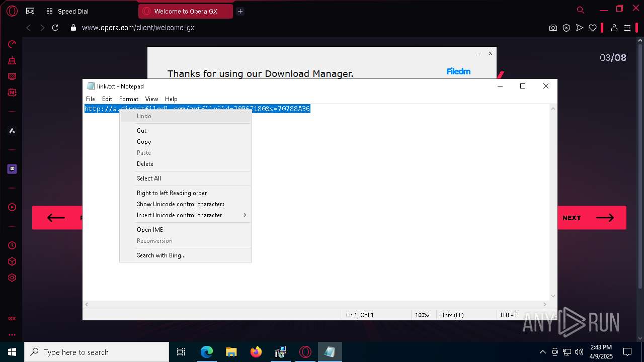Open the Opera GX main menu logo
The height and width of the screenshot is (362, 644).
(x=12, y=11)
